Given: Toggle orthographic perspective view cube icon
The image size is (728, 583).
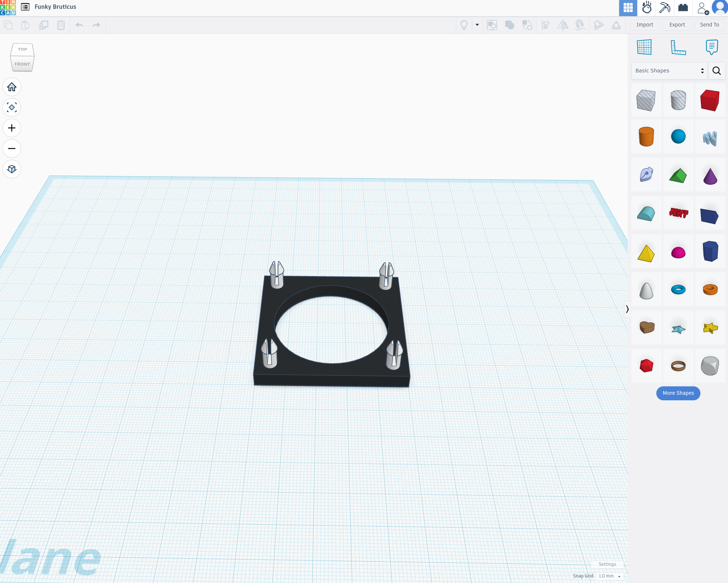Looking at the screenshot, I should click(12, 169).
